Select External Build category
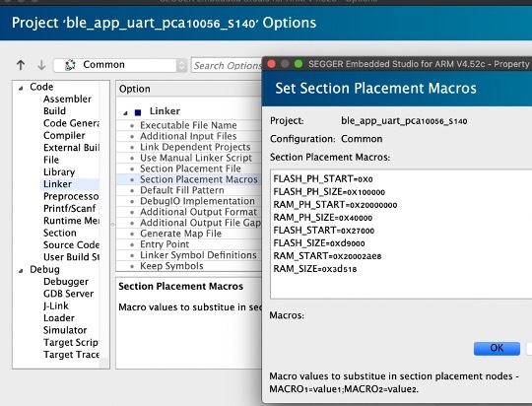The width and height of the screenshot is (532, 406). [71, 148]
